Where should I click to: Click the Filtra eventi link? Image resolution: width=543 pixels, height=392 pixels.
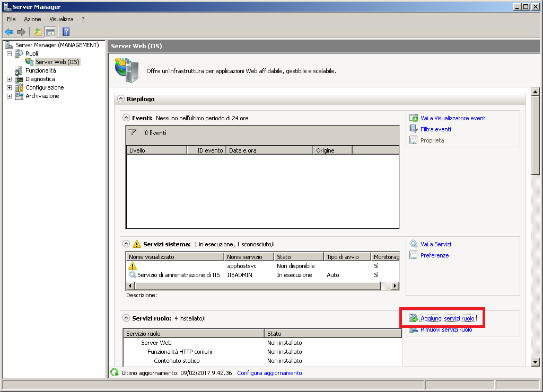(436, 129)
